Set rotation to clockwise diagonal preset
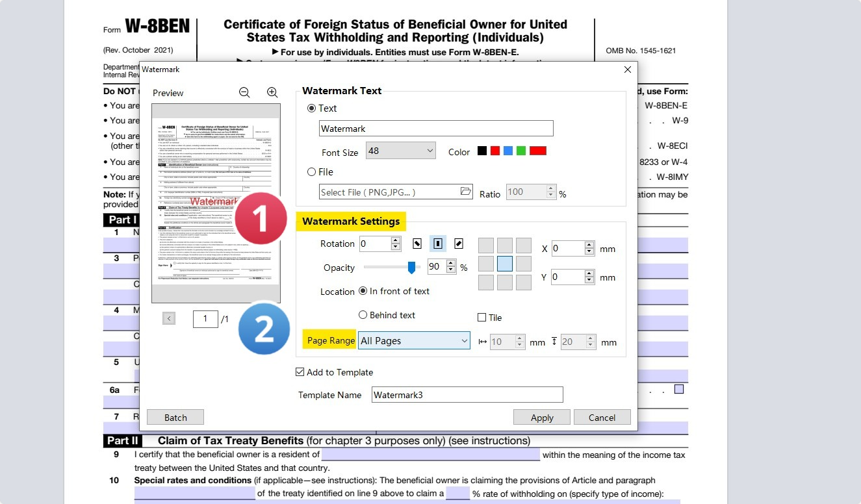Image resolution: width=861 pixels, height=504 pixels. click(459, 244)
